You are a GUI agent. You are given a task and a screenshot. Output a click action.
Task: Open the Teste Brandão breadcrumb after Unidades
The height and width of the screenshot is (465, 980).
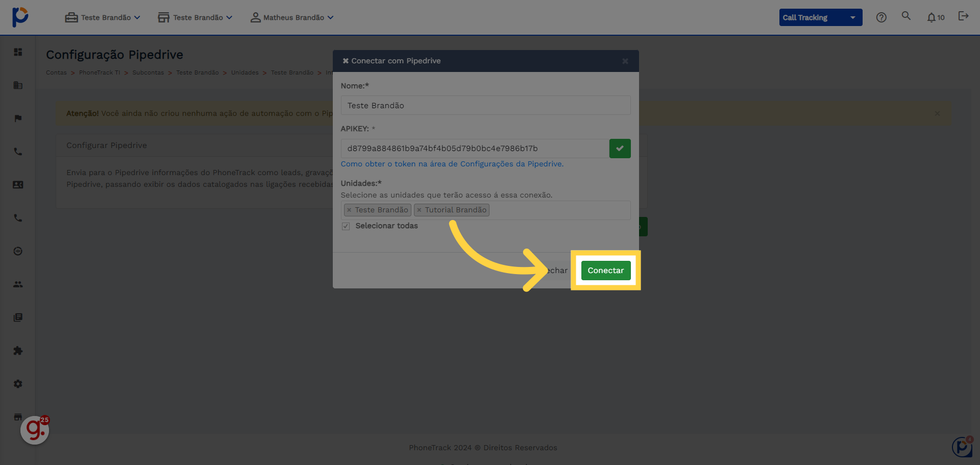[292, 72]
